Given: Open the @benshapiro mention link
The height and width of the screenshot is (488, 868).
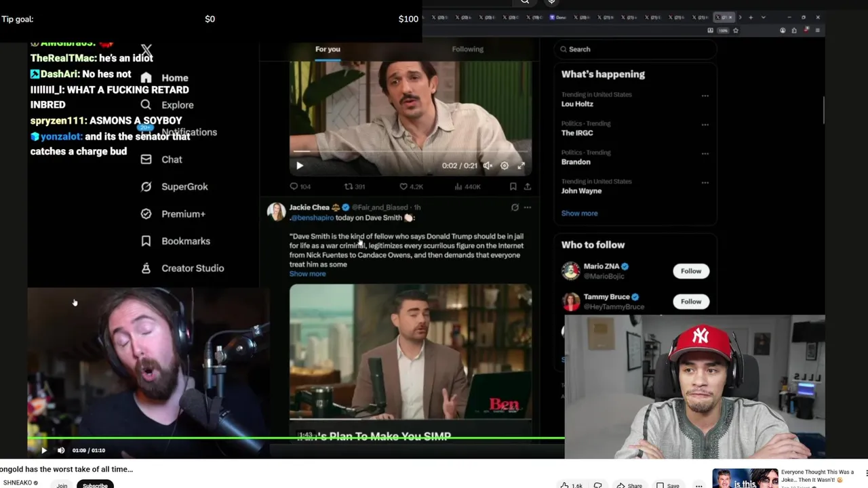Looking at the screenshot, I should [313, 218].
